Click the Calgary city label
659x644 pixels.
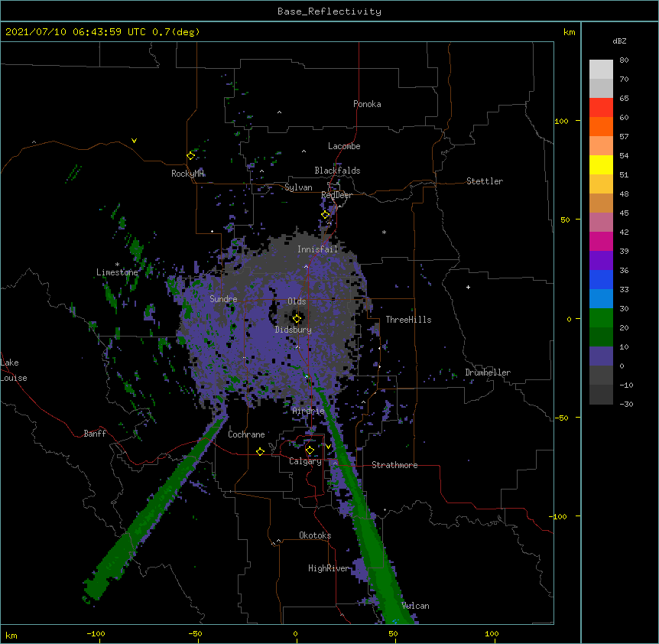pyautogui.click(x=306, y=461)
